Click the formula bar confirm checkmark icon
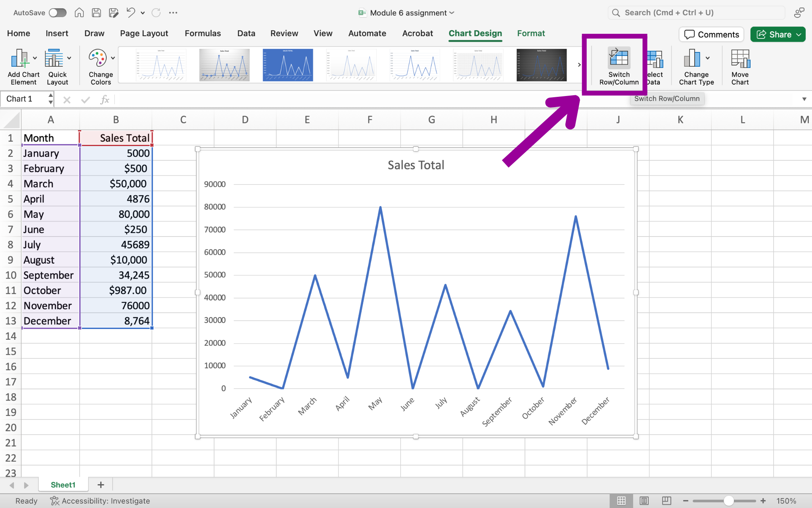Screen dimensions: 812x508 pyautogui.click(x=85, y=100)
